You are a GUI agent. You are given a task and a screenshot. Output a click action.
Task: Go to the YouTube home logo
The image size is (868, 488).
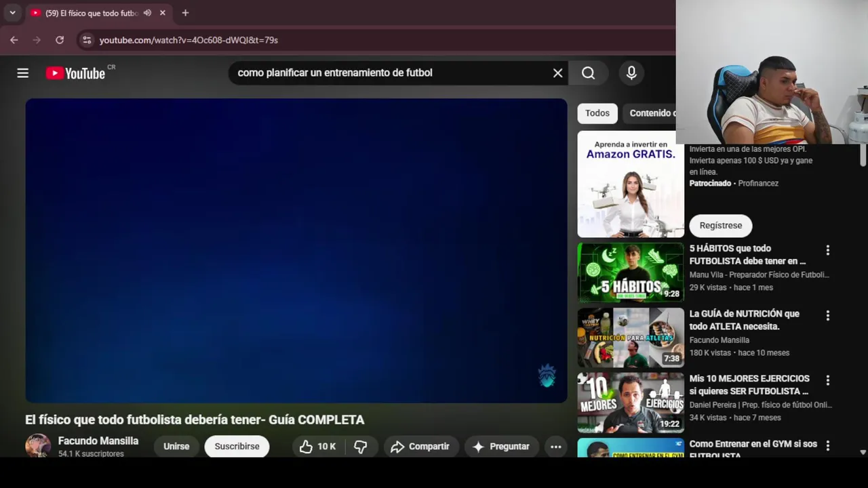coord(75,73)
